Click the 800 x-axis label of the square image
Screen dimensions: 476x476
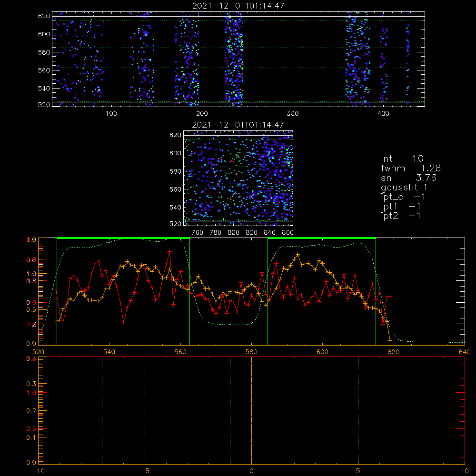pos(233,233)
